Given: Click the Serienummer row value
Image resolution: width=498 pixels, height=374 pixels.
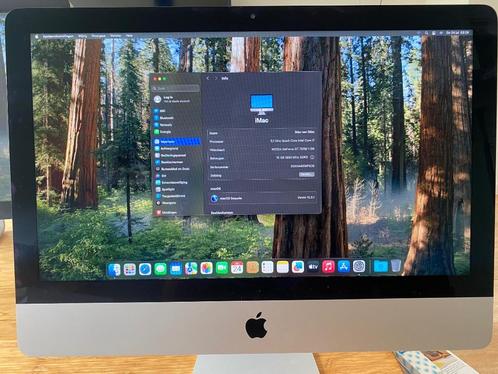Looking at the screenshot, I should 302,166.
